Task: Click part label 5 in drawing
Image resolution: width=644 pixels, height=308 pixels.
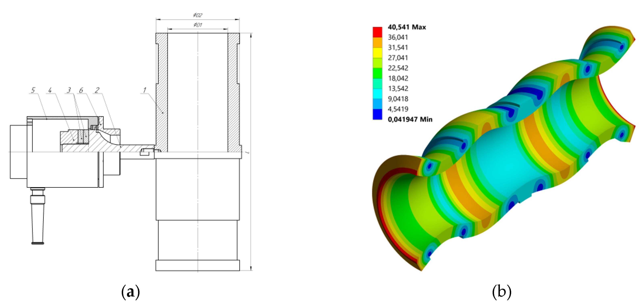Action: 33,90
